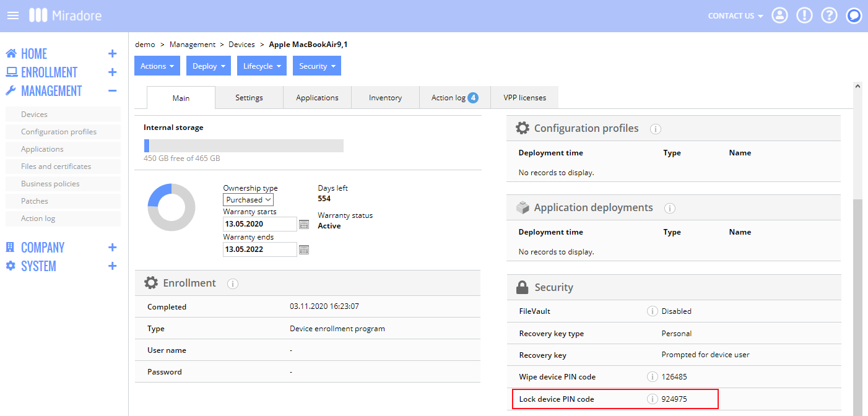Click the Devices breadcrumb link
This screenshot has width=868, height=416.
pos(241,45)
